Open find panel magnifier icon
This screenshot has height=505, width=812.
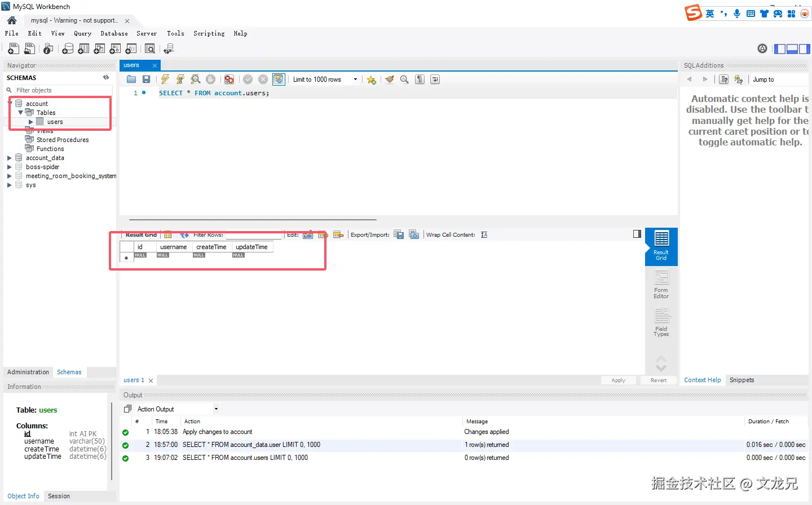404,79
